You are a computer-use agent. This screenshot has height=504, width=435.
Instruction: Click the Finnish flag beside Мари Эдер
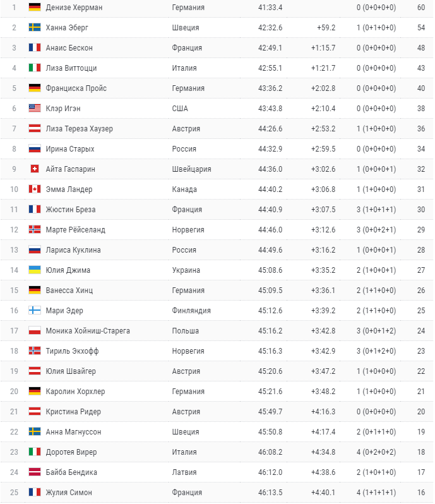35,311
